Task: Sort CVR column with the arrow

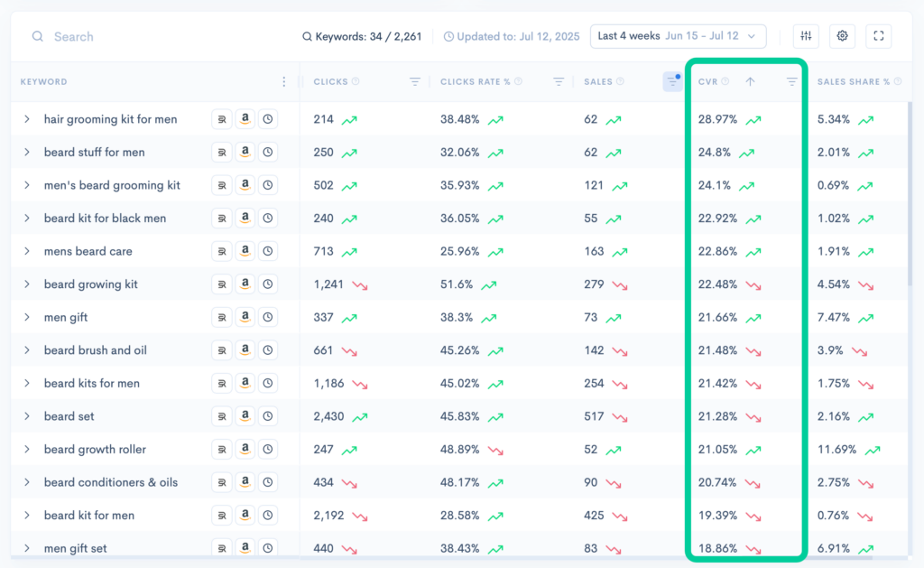Action: [750, 81]
